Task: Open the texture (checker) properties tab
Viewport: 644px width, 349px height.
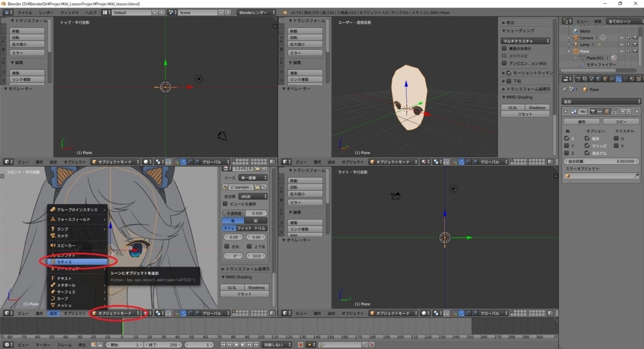Action: pos(638,79)
